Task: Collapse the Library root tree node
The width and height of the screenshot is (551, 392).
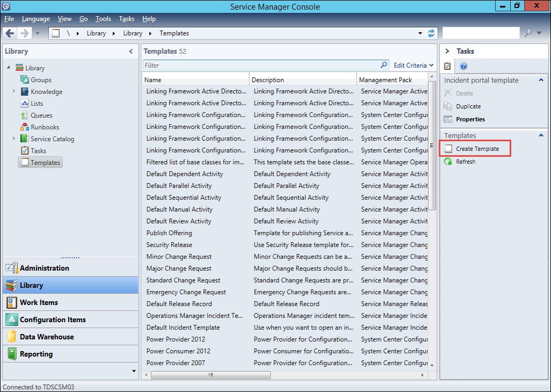Action: click(9, 67)
